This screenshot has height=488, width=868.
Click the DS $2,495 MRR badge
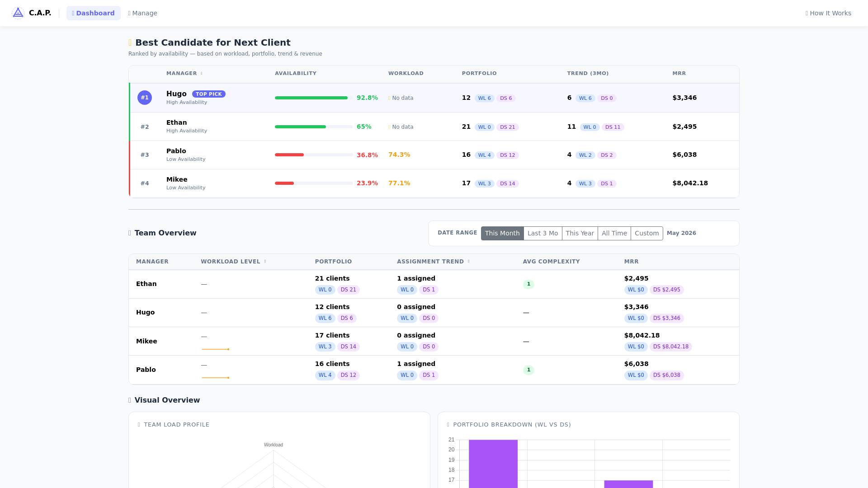[666, 290]
